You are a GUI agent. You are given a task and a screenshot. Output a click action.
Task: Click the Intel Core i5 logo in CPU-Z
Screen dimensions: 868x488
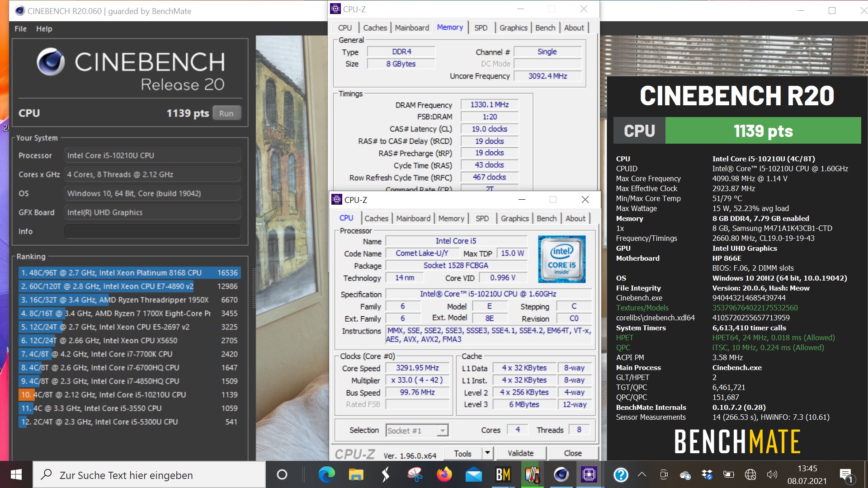coord(561,259)
